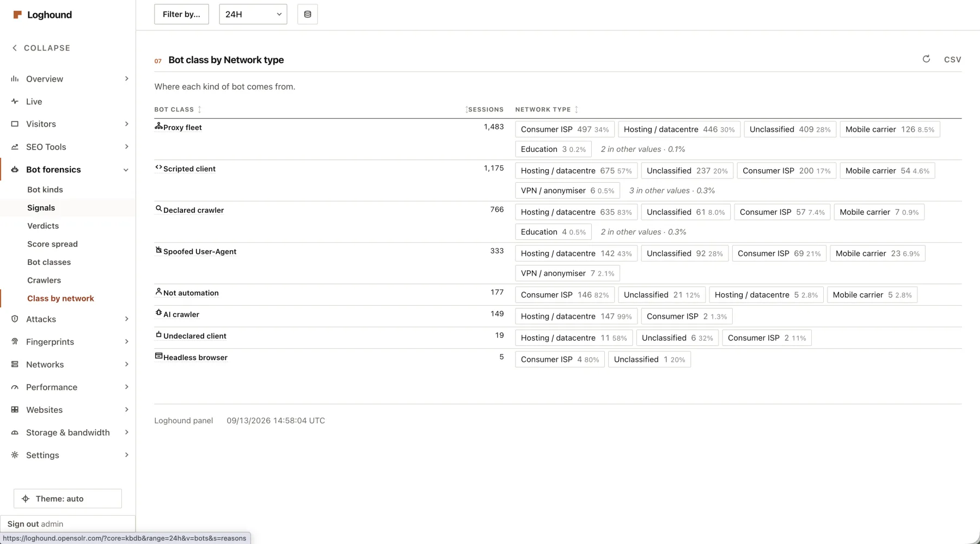The image size is (980, 544).
Task: Toggle the Theme: auto button
Action: click(68, 498)
